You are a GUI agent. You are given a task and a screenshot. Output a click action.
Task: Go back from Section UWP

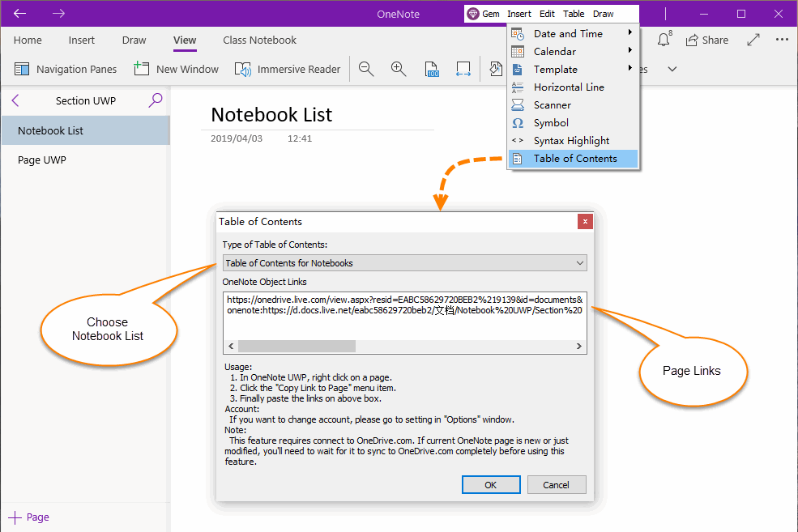pyautogui.click(x=15, y=100)
